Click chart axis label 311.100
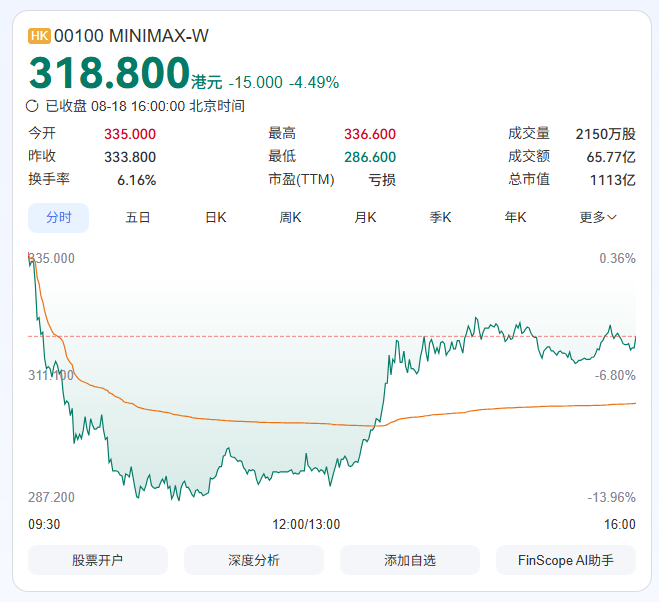659x602 pixels. tap(51, 375)
